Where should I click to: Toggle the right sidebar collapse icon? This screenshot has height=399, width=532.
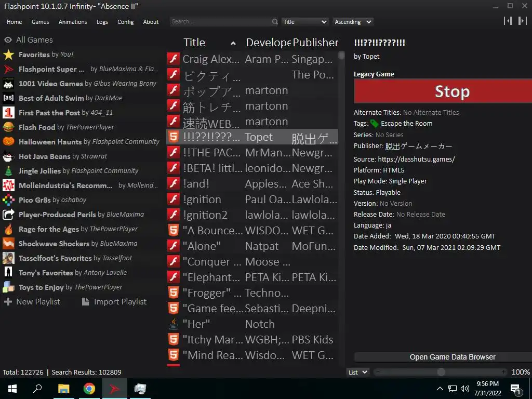523,21
